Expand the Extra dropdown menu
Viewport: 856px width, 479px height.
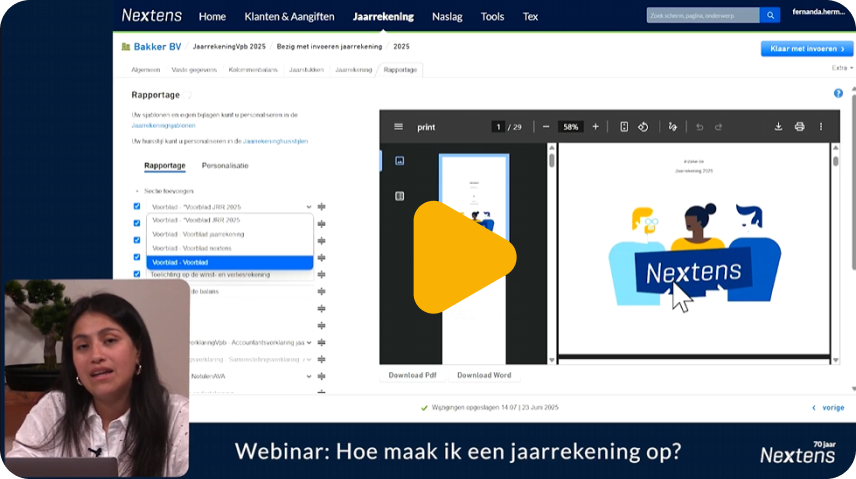coord(840,68)
